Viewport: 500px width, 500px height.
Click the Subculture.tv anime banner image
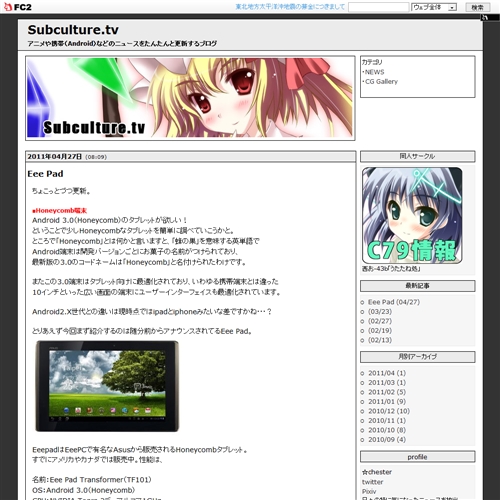[x=190, y=98]
